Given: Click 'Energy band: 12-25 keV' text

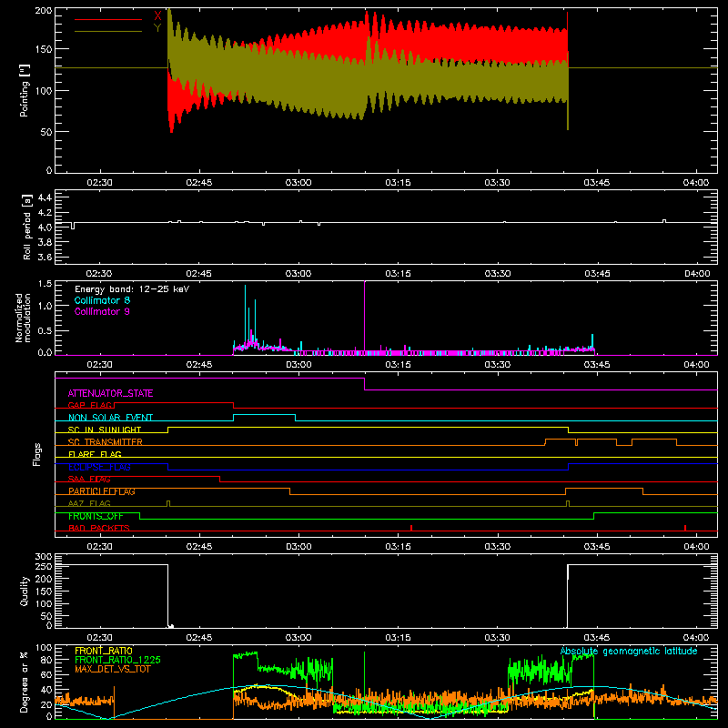Looking at the screenshot, I should click(x=132, y=289).
